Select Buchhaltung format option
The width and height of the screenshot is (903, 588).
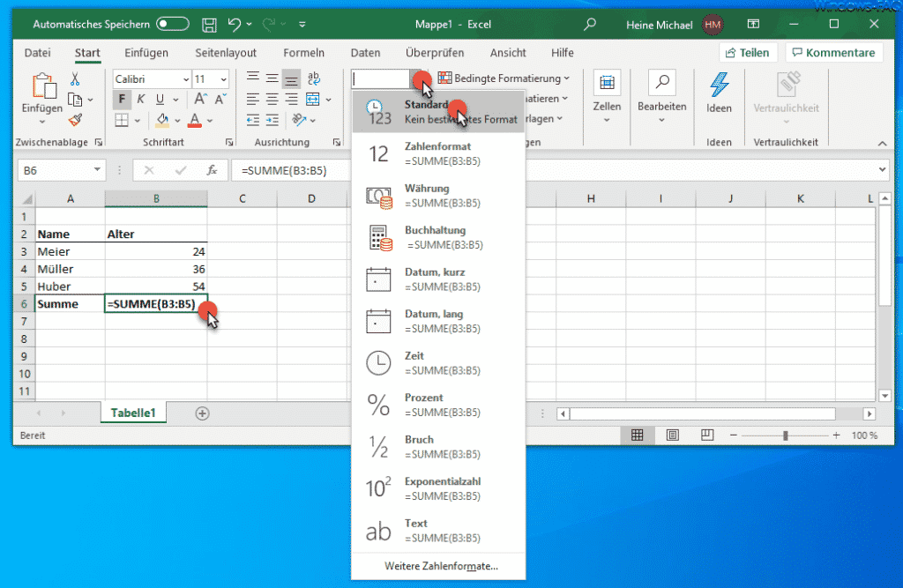pyautogui.click(x=438, y=237)
